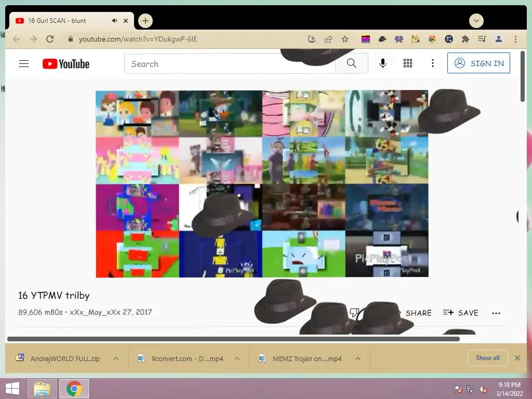Open the Chrome profile avatar
The width and height of the screenshot is (532, 399).
499,39
